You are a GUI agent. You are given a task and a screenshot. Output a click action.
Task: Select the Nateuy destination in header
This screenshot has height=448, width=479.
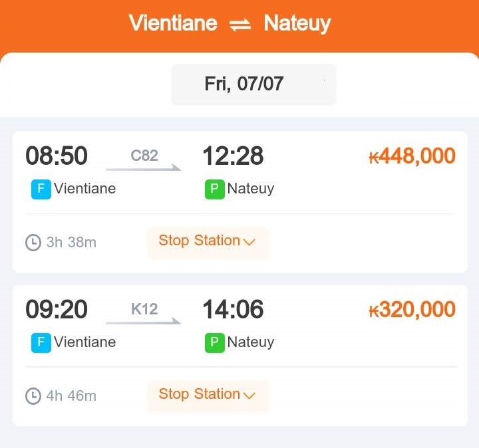pos(297,24)
